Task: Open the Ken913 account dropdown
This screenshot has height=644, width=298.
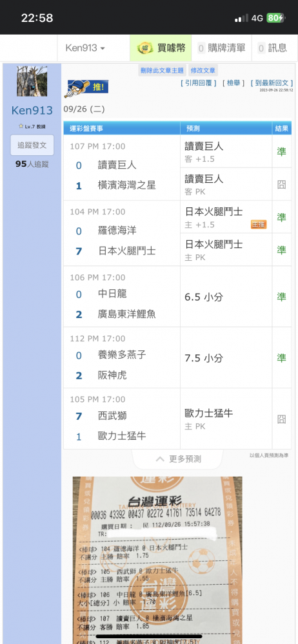Action: [x=85, y=48]
